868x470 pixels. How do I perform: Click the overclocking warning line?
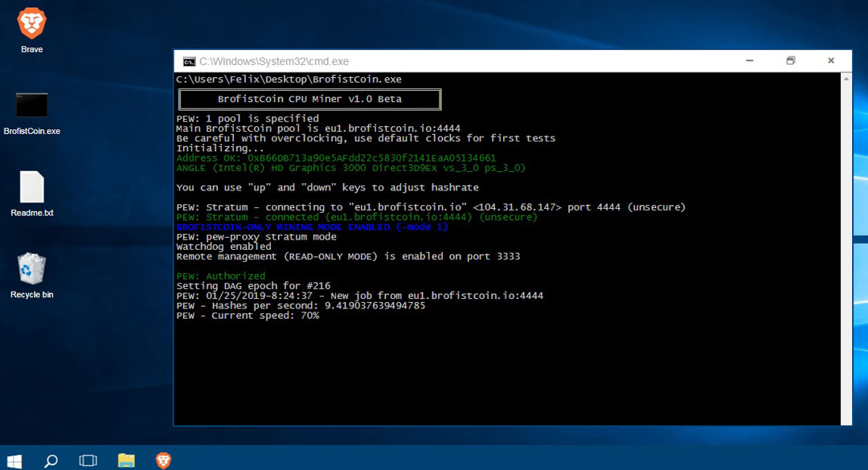pyautogui.click(x=366, y=138)
